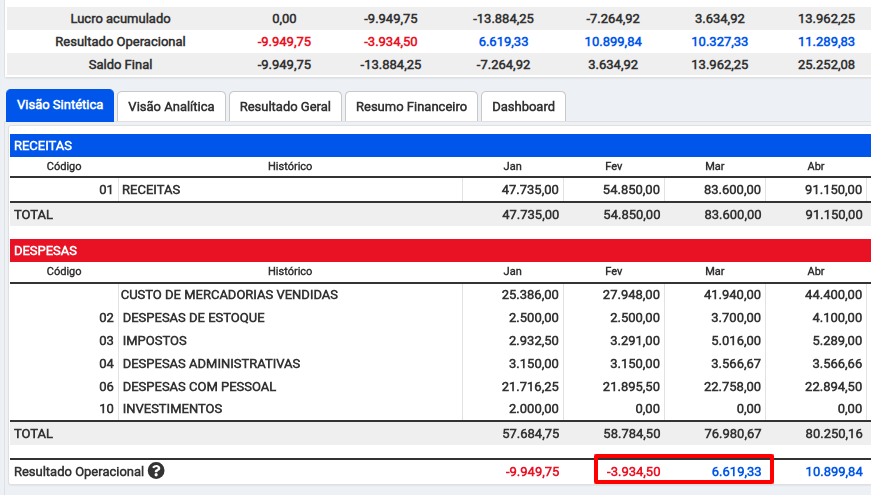This screenshot has height=495, width=871.
Task: Switch to the Visão Analítica tab
Action: (x=171, y=107)
